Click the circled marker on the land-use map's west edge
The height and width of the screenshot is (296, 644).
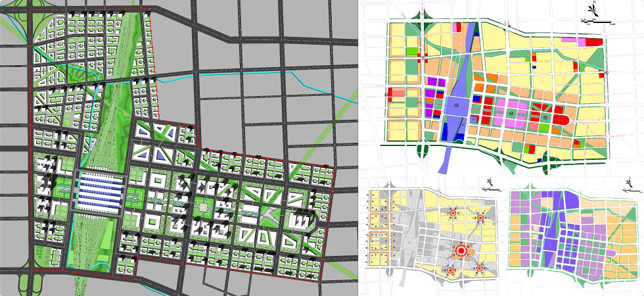click(x=386, y=94)
